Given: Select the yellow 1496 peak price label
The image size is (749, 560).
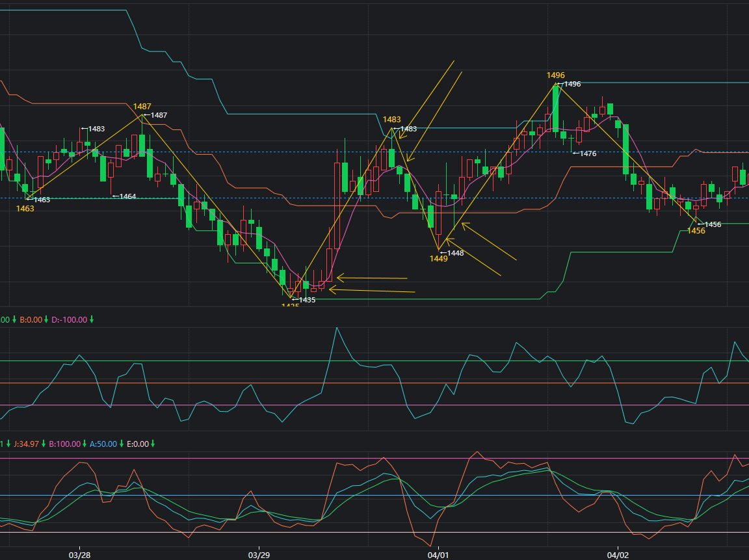Looking at the screenshot, I should point(555,75).
